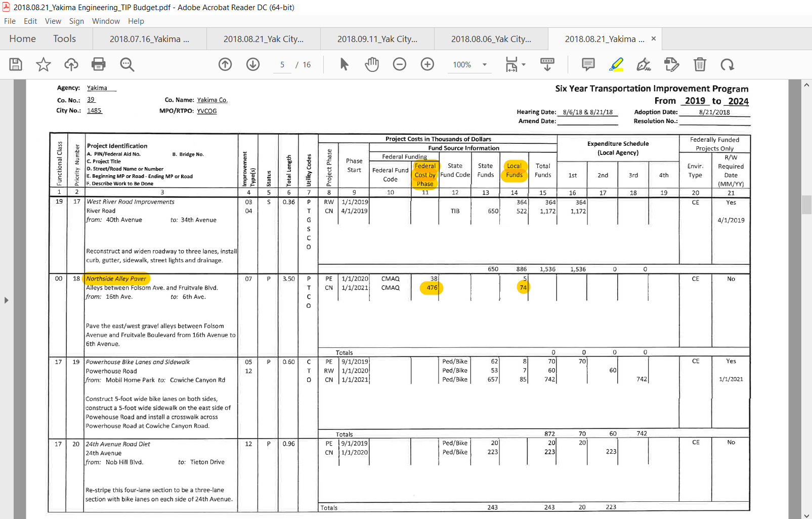The height and width of the screenshot is (519, 812).
Task: Add a sticky note comment
Action: (x=588, y=64)
